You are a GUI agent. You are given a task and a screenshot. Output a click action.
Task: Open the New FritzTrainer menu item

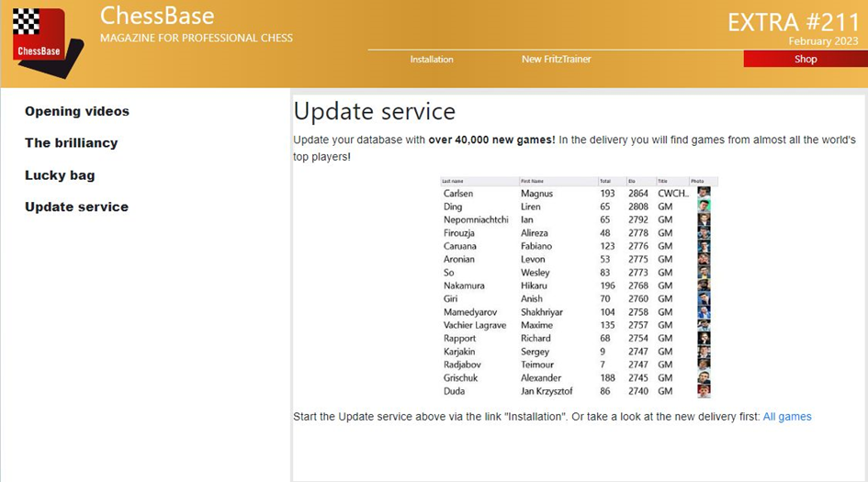(556, 59)
